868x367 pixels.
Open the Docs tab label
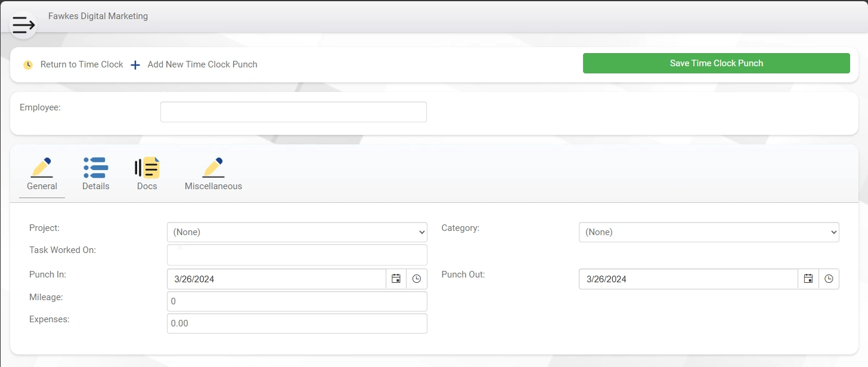[x=147, y=186]
